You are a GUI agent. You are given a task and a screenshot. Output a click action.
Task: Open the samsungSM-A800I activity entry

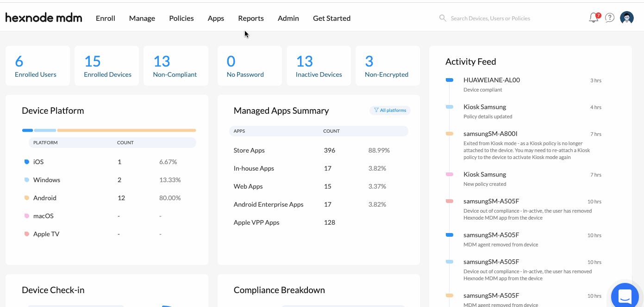point(524,145)
